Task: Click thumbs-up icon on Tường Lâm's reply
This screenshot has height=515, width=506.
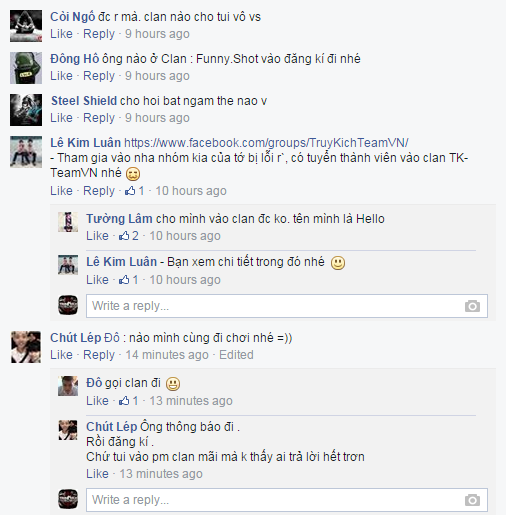Action: coord(124,236)
